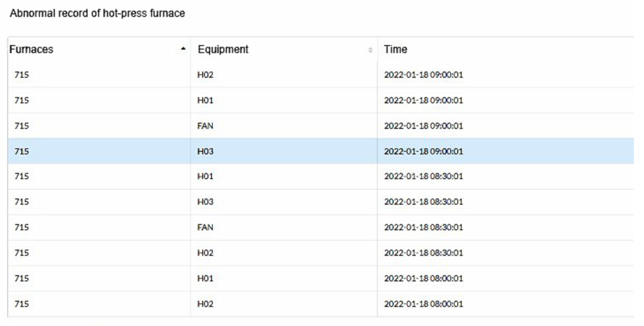Screen dimensions: 644x326
Task: Select the H03 equipment cell logged at 08:30:01
Action: point(205,202)
